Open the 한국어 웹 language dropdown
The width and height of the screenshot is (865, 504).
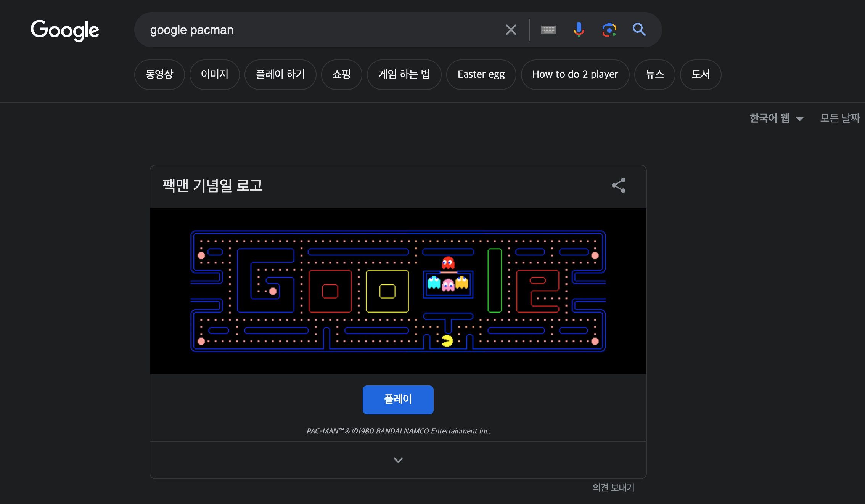coord(777,118)
